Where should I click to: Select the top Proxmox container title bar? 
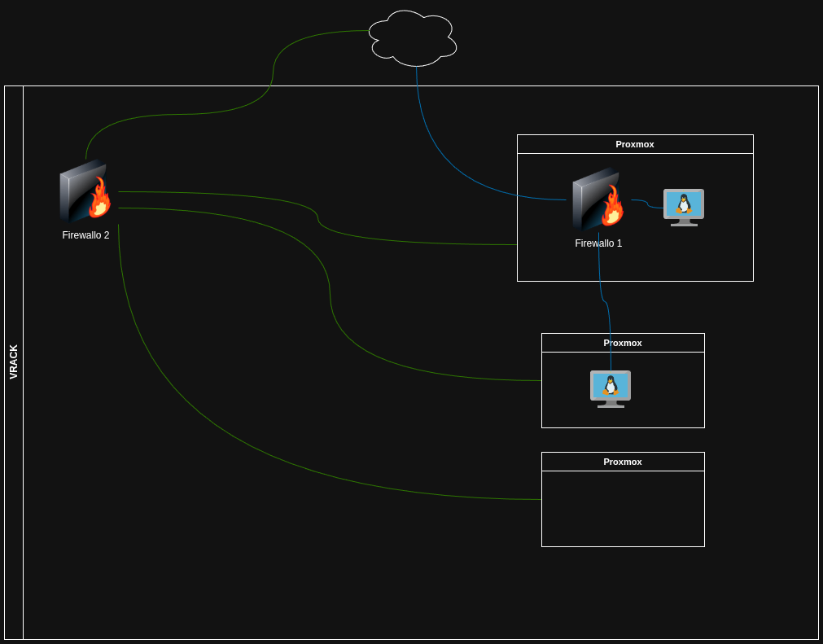(x=635, y=144)
